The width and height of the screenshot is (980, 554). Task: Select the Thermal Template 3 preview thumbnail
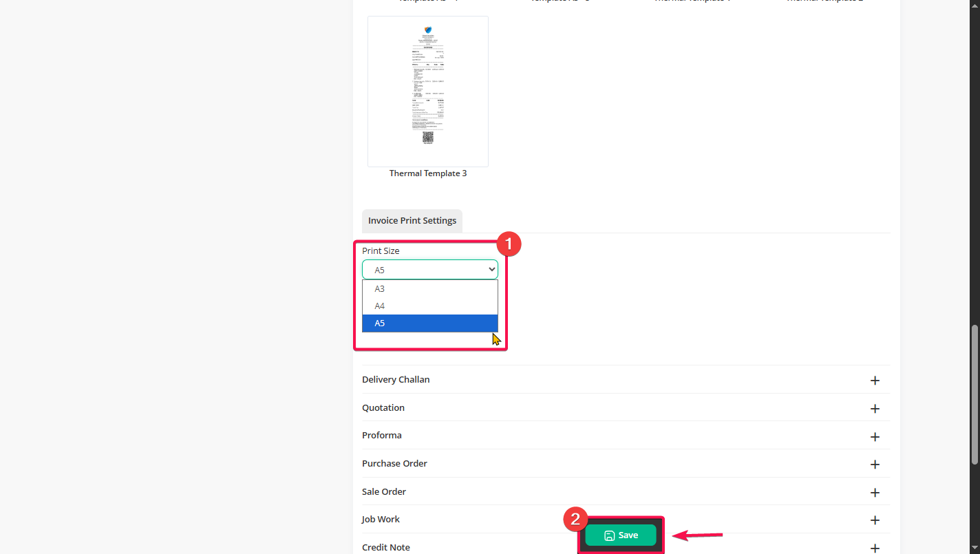click(x=428, y=92)
